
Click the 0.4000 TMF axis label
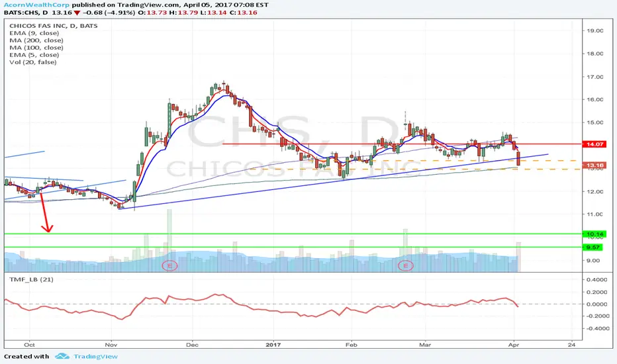[596, 280]
